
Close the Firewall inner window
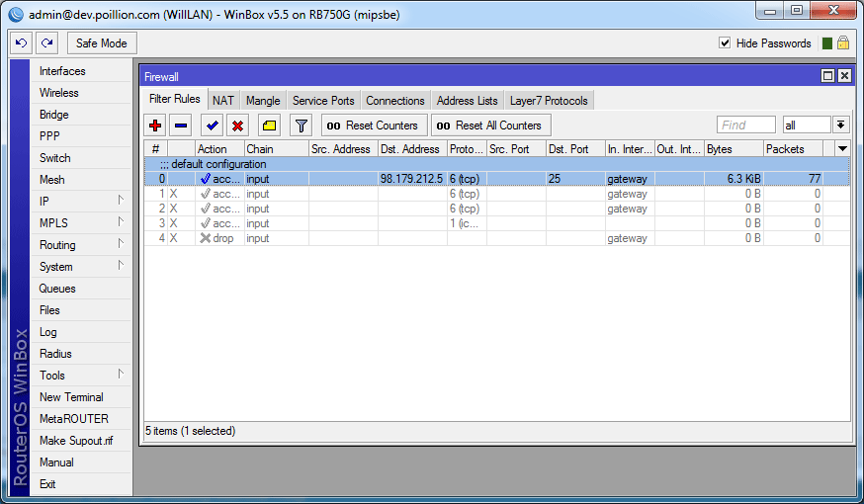pyautogui.click(x=844, y=75)
